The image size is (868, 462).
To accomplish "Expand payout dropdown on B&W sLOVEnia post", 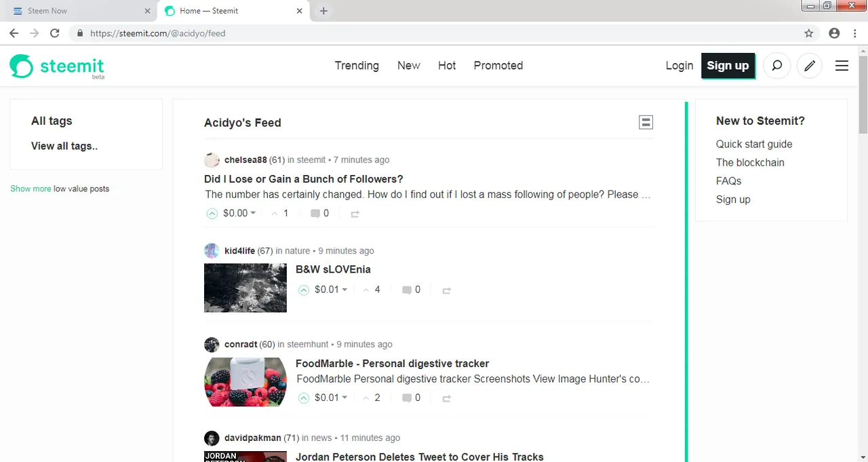I will pyautogui.click(x=331, y=290).
